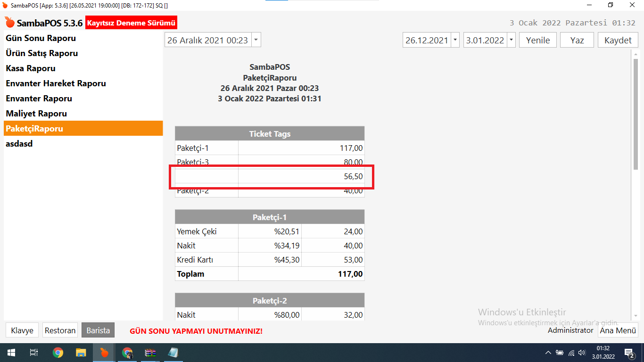Viewport: 644px width, 362px height.
Task: Open the notification center icon
Action: [629, 353]
